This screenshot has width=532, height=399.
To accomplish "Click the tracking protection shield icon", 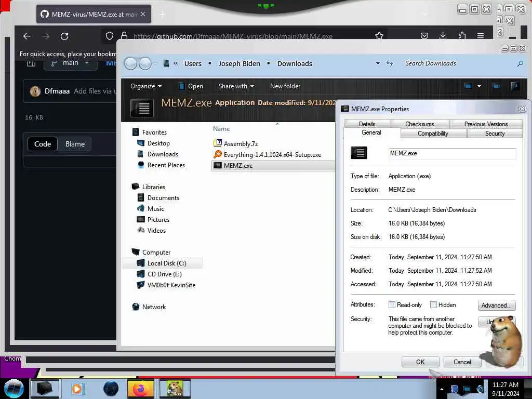I will point(109,36).
